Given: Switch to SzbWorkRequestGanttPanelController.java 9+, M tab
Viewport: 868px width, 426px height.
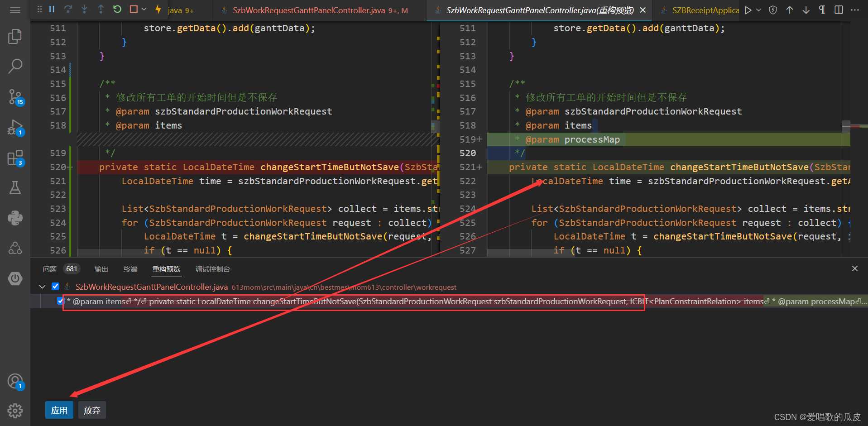Looking at the screenshot, I should 320,10.
